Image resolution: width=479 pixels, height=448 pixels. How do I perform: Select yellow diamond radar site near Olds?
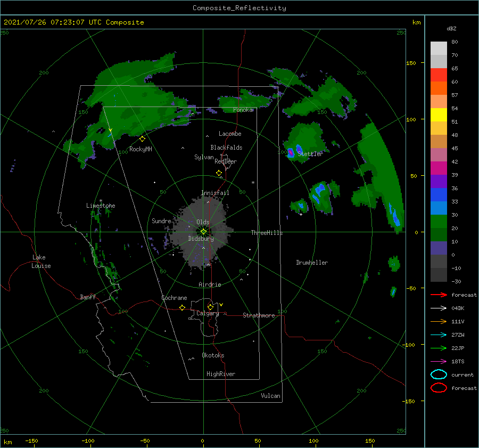click(x=203, y=232)
